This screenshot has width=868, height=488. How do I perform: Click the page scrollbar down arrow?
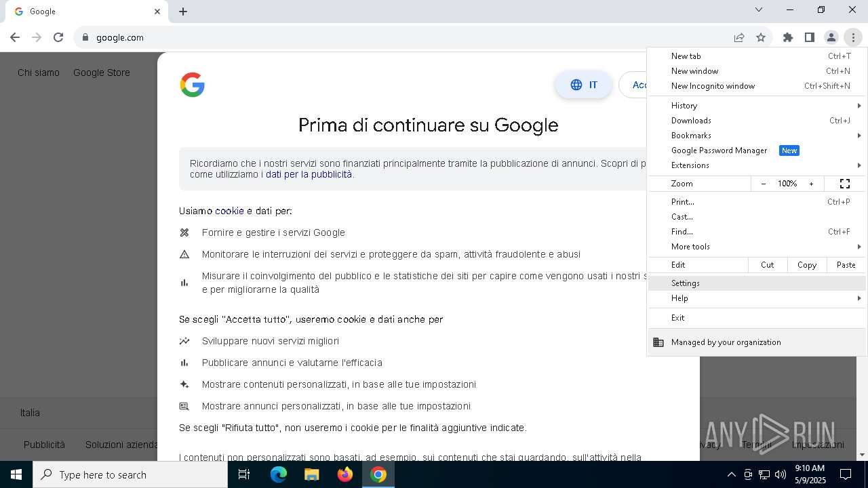pos(862,455)
